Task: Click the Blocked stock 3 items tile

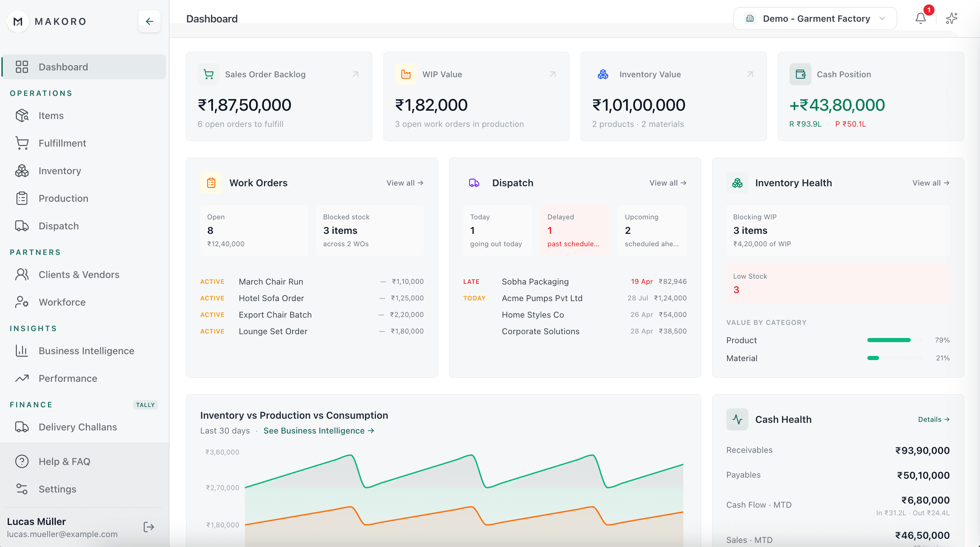Action: coord(370,230)
